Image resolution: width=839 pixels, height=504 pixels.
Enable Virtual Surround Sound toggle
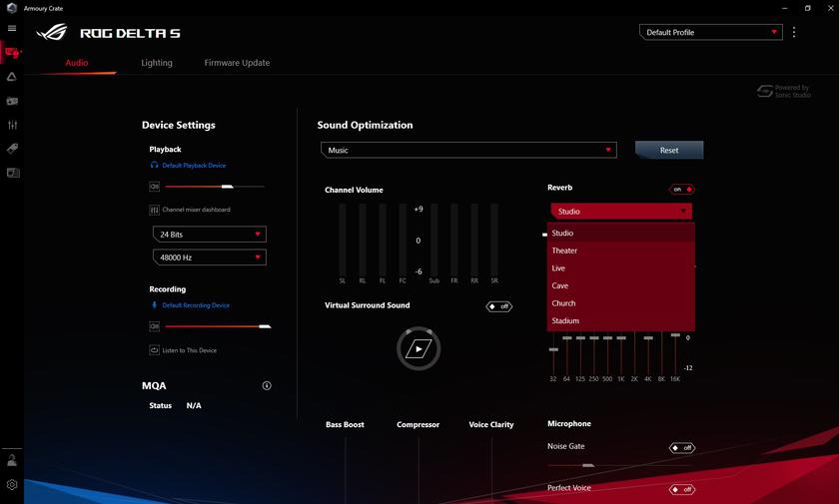[498, 306]
